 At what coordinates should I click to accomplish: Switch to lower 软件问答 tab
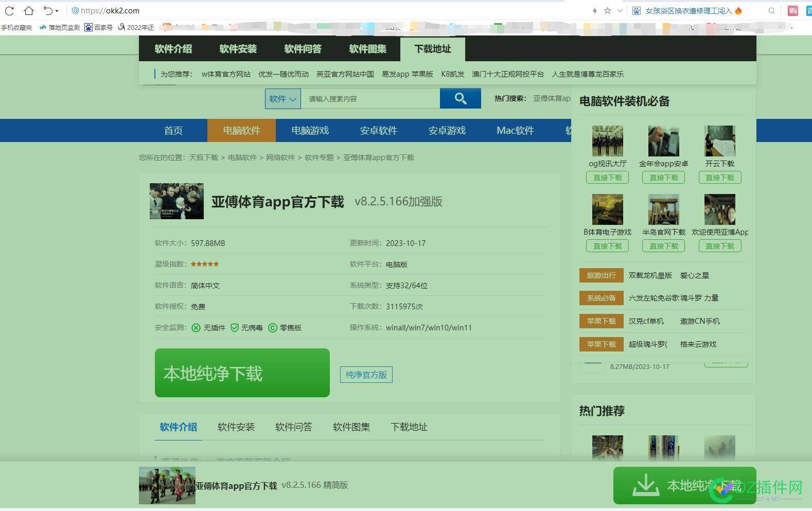pos(294,427)
